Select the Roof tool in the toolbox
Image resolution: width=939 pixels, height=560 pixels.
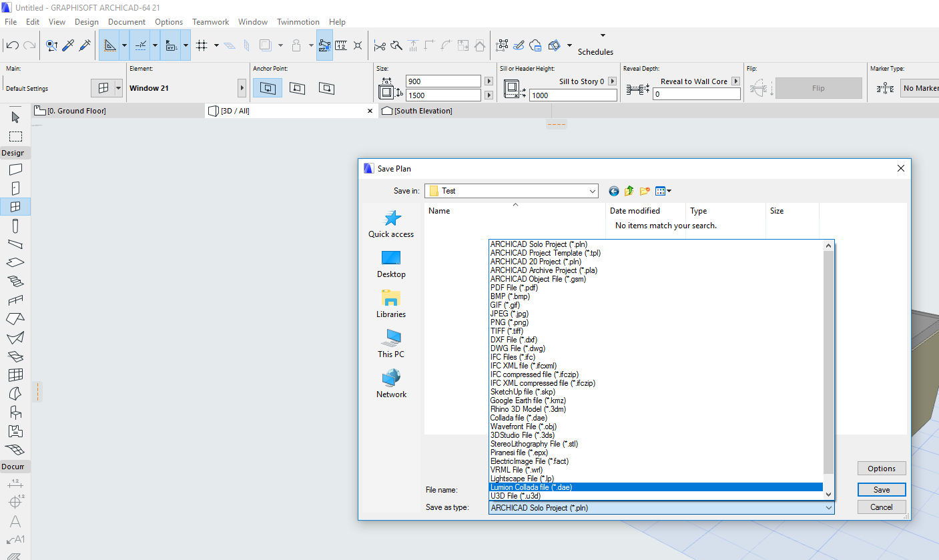(x=15, y=319)
